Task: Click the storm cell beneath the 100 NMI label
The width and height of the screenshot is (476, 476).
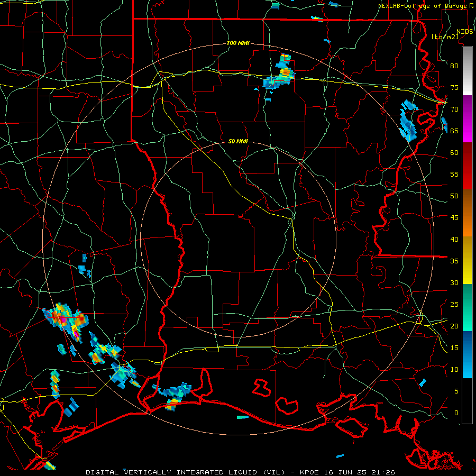Action: point(280,74)
